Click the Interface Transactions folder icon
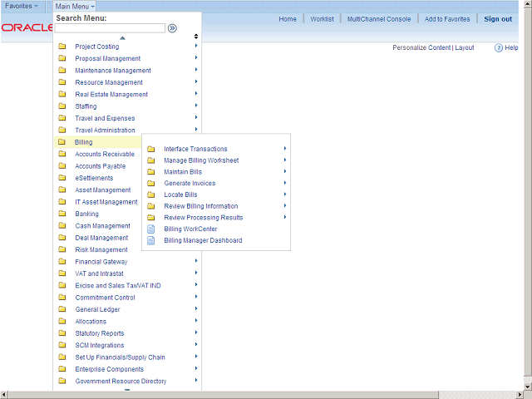The width and height of the screenshot is (532, 399). (150, 150)
